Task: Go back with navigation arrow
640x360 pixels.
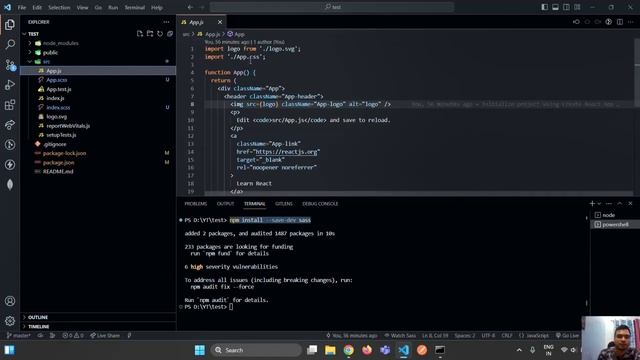Action: [190, 7]
